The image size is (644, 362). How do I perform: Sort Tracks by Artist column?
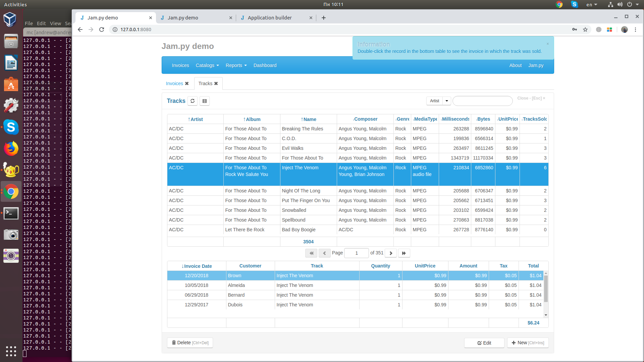tap(195, 119)
